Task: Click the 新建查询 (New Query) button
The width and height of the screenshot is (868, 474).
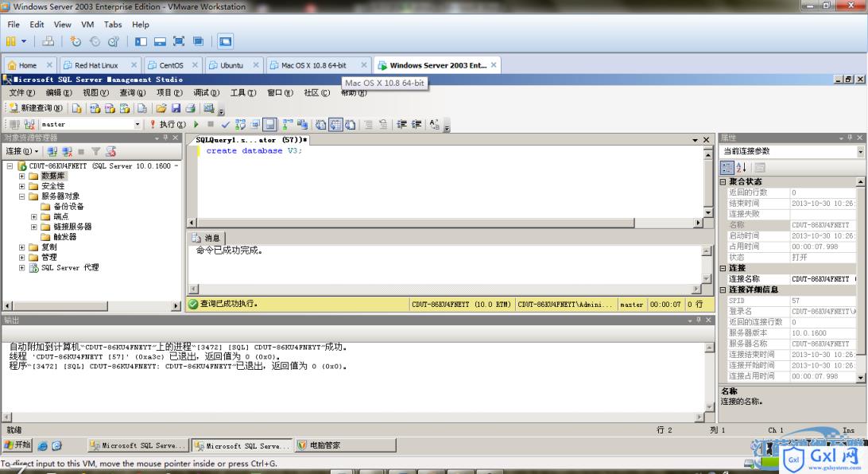Action: (36, 108)
